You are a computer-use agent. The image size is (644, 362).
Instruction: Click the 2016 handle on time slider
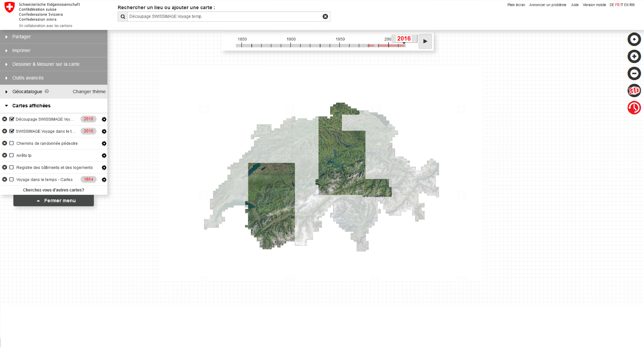click(x=404, y=38)
